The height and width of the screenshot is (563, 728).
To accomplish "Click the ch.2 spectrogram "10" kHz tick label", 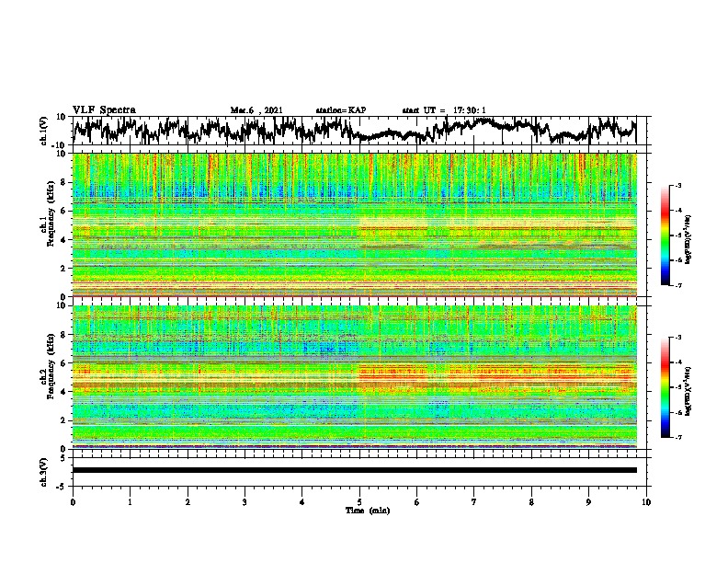I will tap(62, 305).
